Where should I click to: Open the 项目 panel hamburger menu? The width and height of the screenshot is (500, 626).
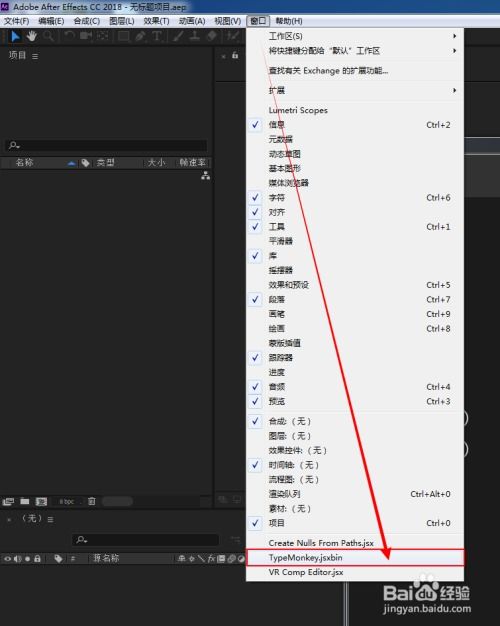(x=35, y=57)
